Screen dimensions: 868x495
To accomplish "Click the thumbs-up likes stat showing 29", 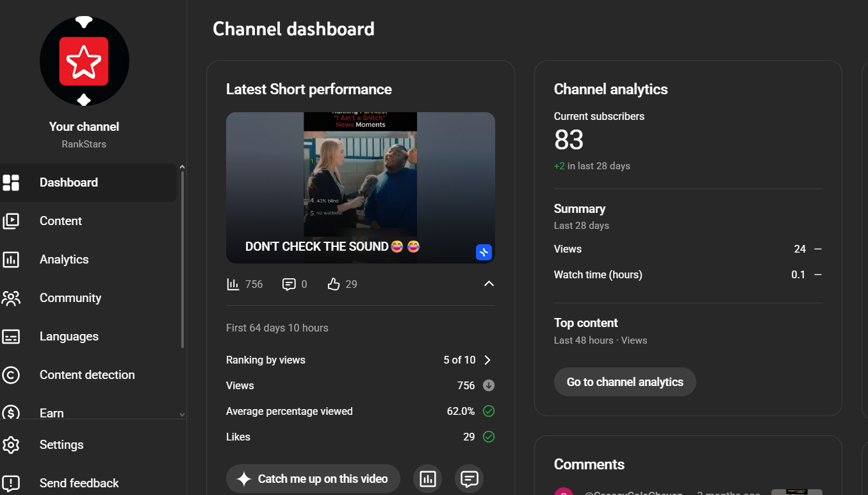I will pos(342,284).
